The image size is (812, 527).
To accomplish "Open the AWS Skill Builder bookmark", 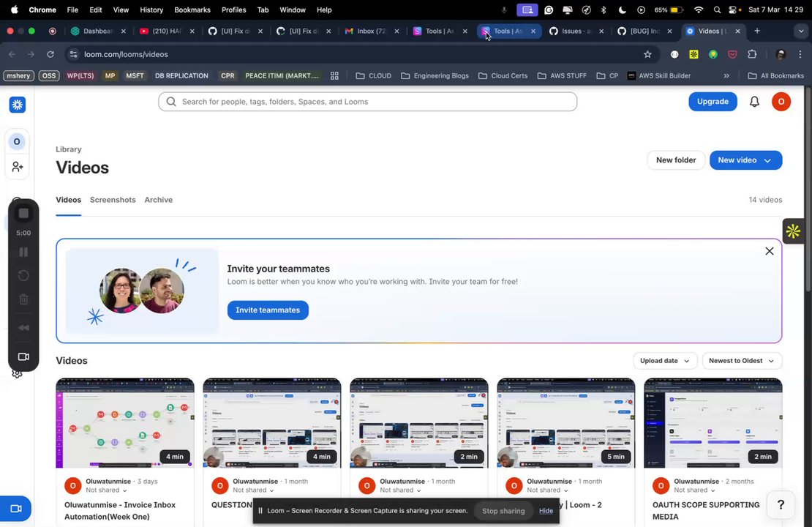I will click(658, 75).
